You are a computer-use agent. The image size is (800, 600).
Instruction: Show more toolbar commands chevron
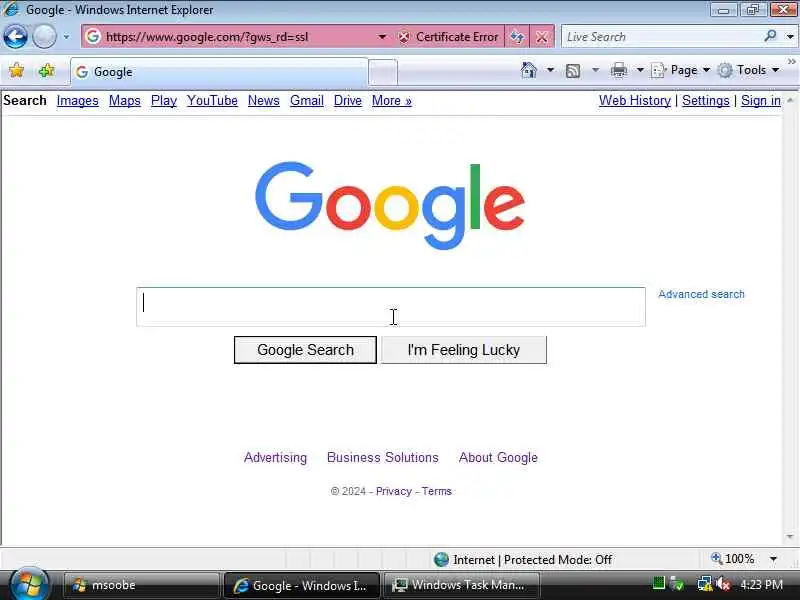point(792,62)
